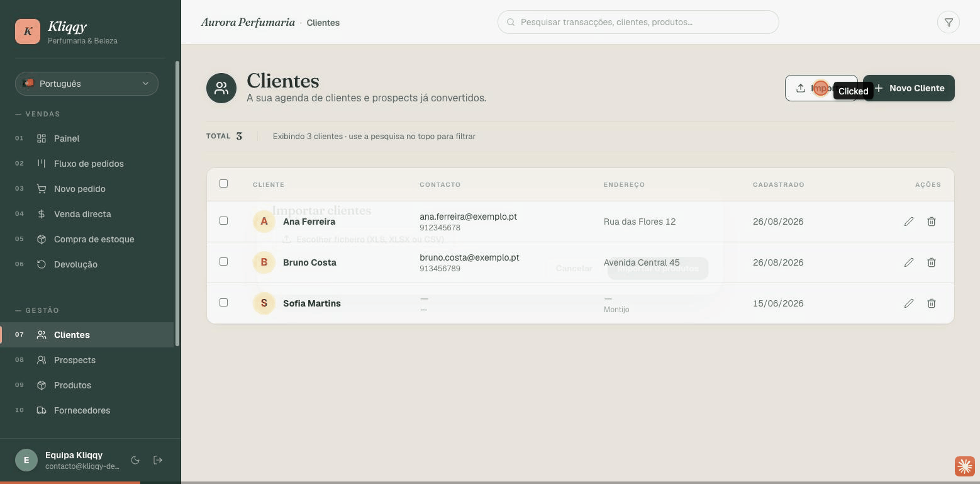Go to Fornecedores

[x=87, y=410]
